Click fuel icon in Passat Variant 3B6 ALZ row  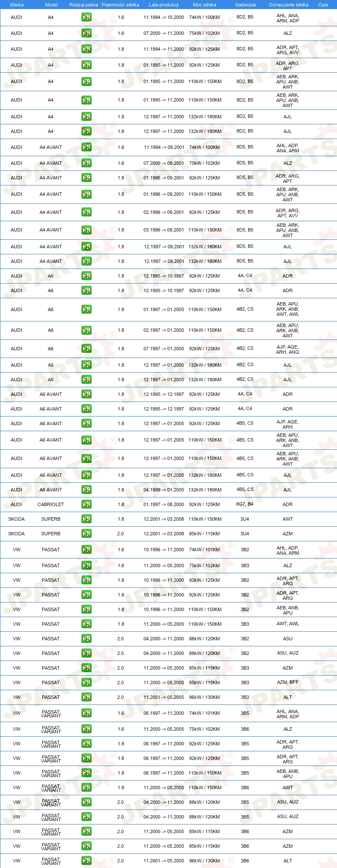(86, 729)
